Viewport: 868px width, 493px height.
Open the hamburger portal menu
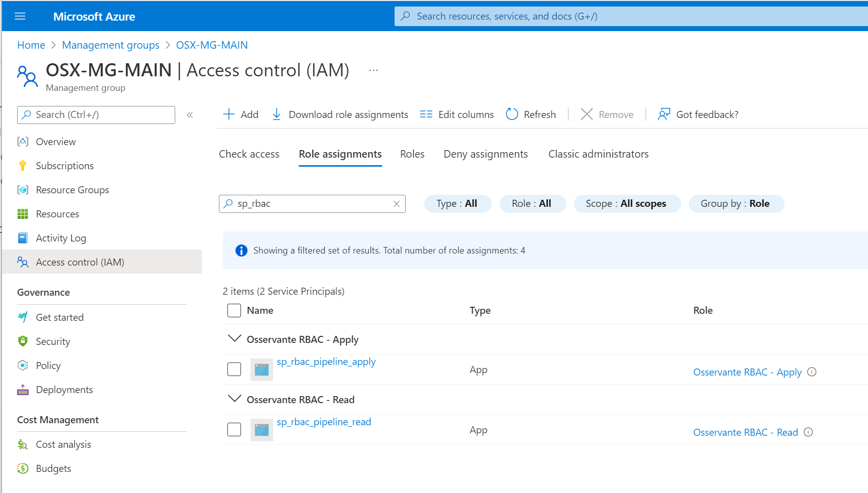(x=20, y=16)
